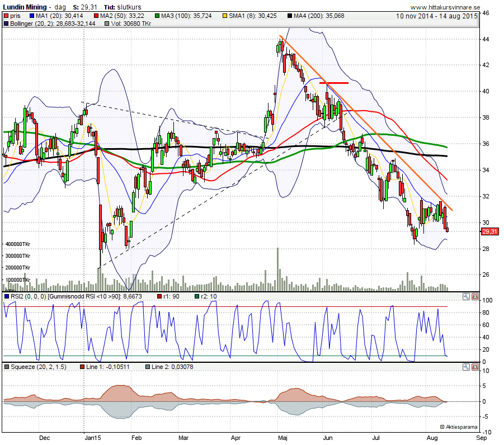Click the 'r1: 90' legend text
The image size is (504, 445).
(171, 296)
